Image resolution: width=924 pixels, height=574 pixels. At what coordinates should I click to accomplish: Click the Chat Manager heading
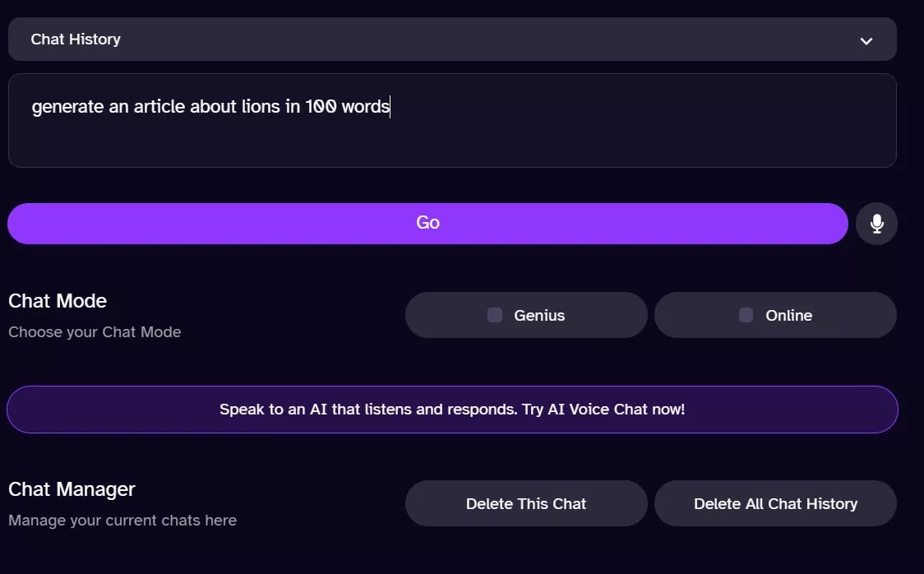[x=72, y=489]
